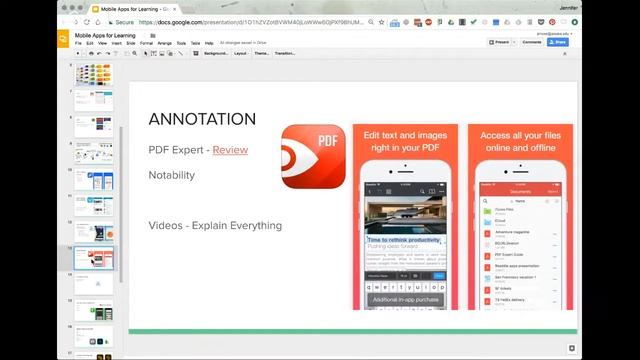Open the File menu
Screen dimensions: 640x360
coord(78,43)
